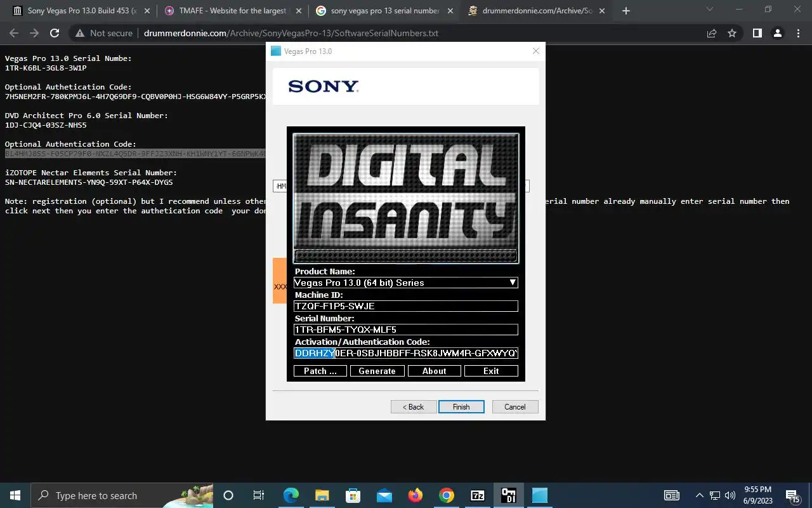Click the highlighted DVD Architect authentication code line
This screenshot has height=508, width=812.
[135, 154]
